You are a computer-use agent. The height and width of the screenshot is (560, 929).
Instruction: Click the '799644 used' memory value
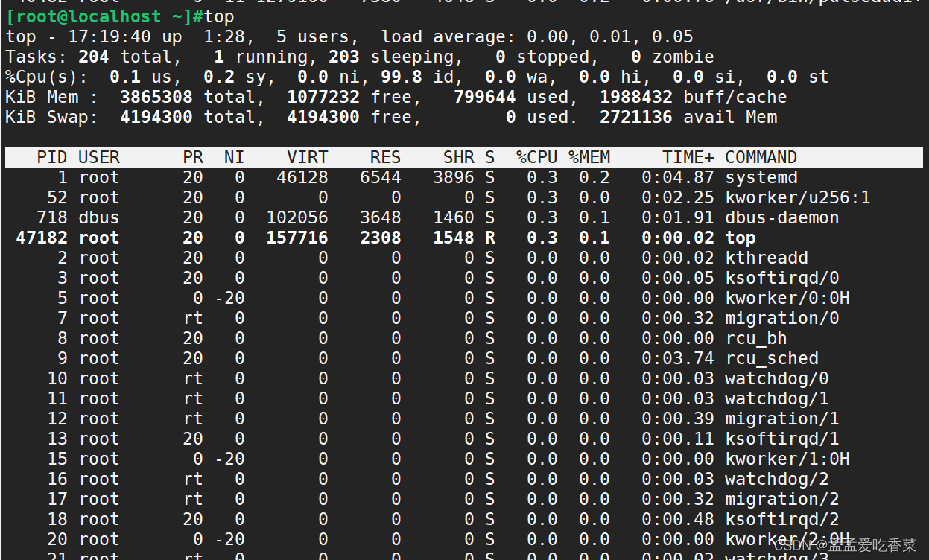pyautogui.click(x=511, y=97)
